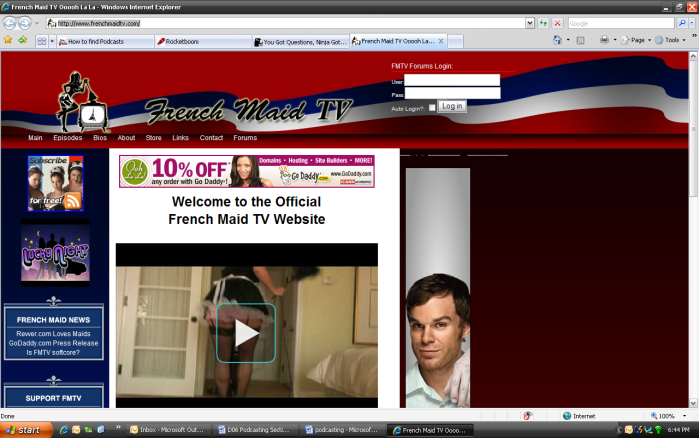The height and width of the screenshot is (438, 699).
Task: Click the browser Forward arrow button
Action: coord(25,23)
